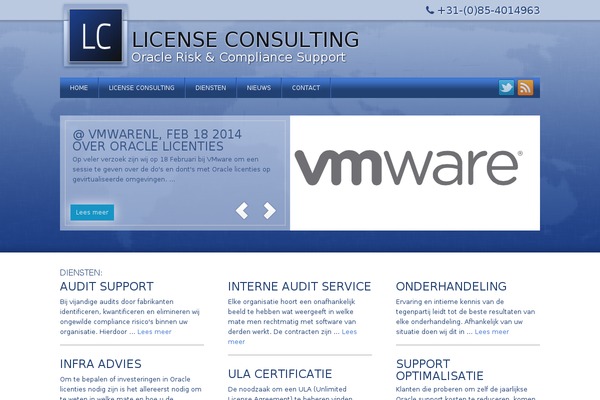The width and height of the screenshot is (600, 400).
Task: Click the VMware logo slide image
Action: click(x=415, y=173)
